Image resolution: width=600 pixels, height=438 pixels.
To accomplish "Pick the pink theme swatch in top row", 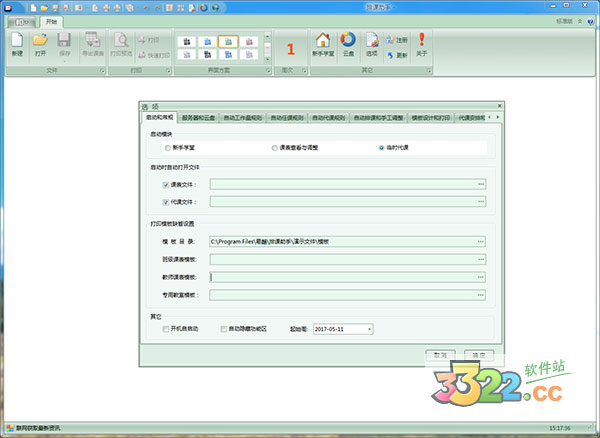I will point(249,41).
